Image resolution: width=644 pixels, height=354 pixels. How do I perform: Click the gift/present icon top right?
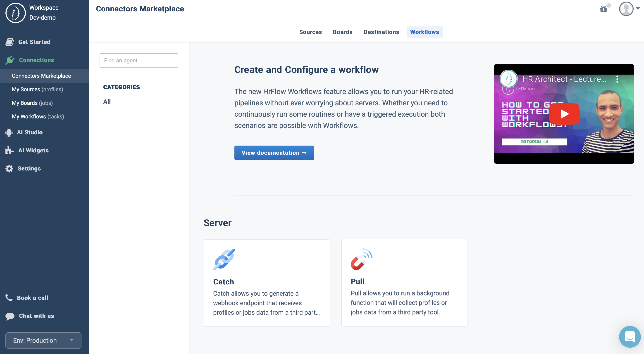(x=603, y=8)
